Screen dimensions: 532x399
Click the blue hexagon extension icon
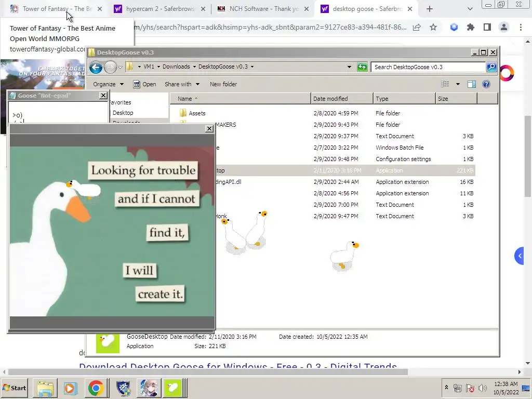454,27
